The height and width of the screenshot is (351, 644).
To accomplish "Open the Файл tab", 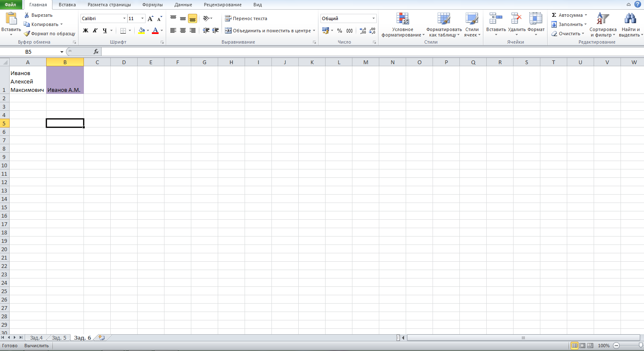I will point(11,5).
